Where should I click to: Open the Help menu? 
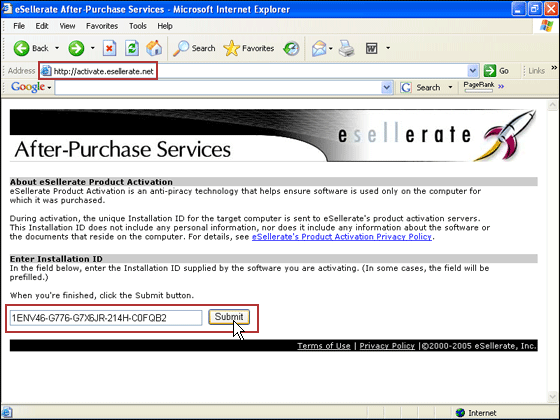[165, 26]
